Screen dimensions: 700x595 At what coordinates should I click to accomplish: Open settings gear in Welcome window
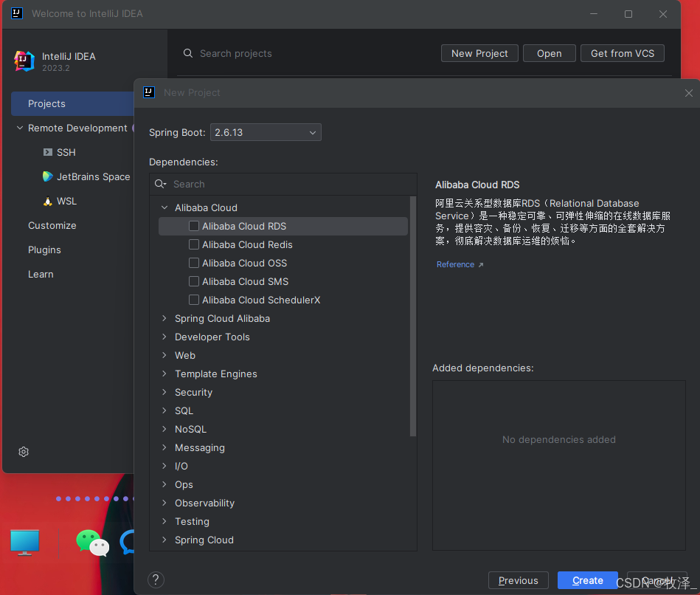tap(24, 452)
